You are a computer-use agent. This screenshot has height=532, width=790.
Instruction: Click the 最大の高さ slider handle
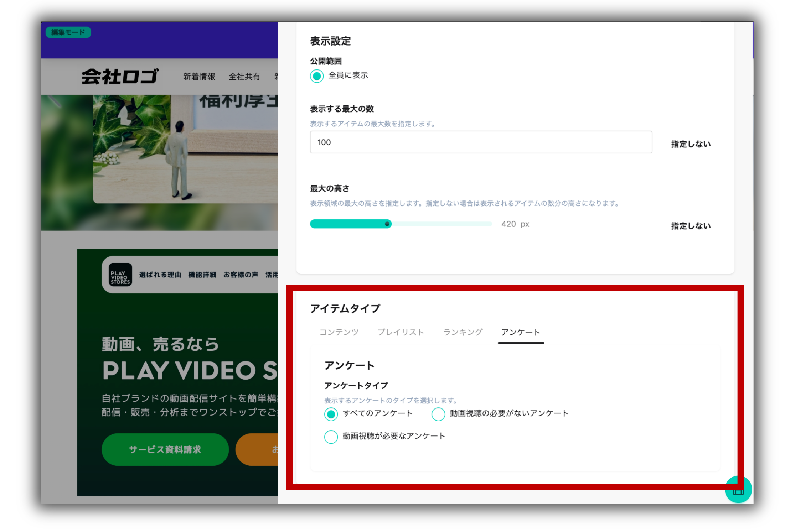387,224
